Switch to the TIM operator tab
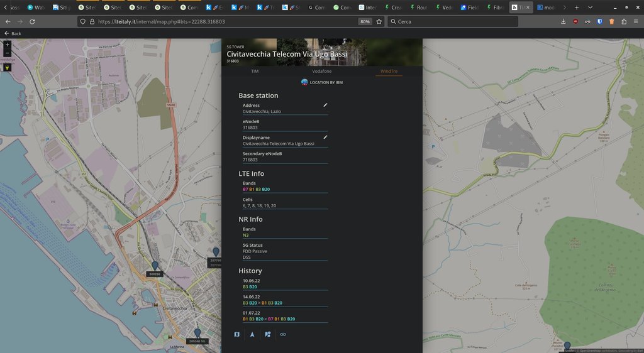 [255, 72]
